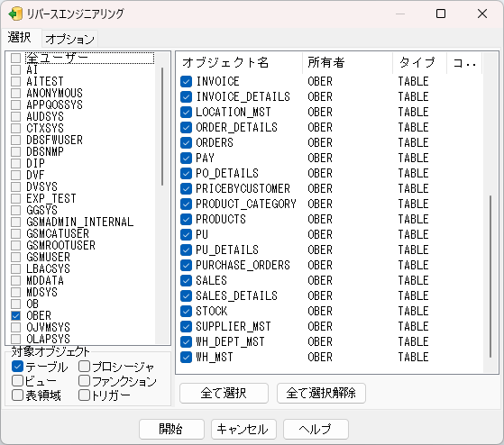
Task: Uncheck the PRODUCTS table checkbox
Action: tap(186, 219)
